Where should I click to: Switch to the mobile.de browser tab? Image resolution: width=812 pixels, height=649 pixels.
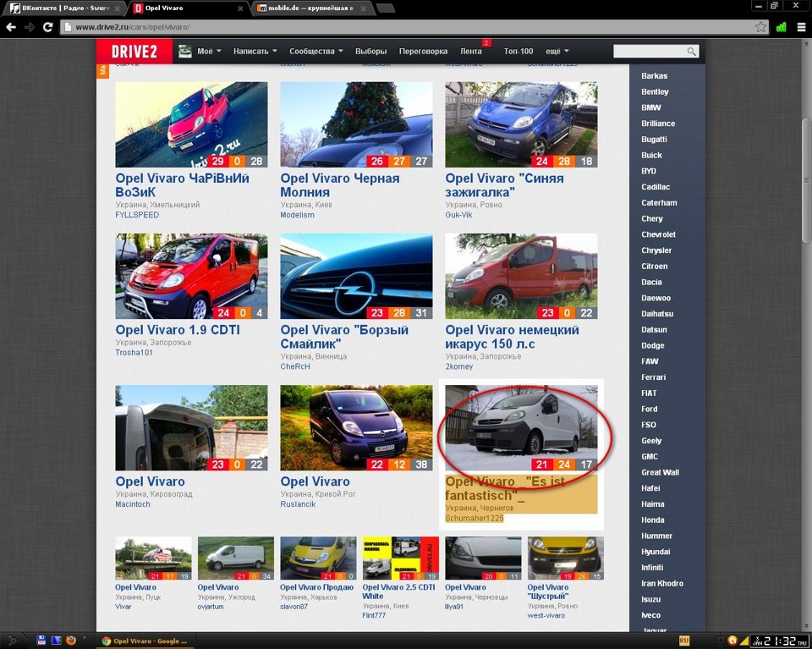[310, 8]
